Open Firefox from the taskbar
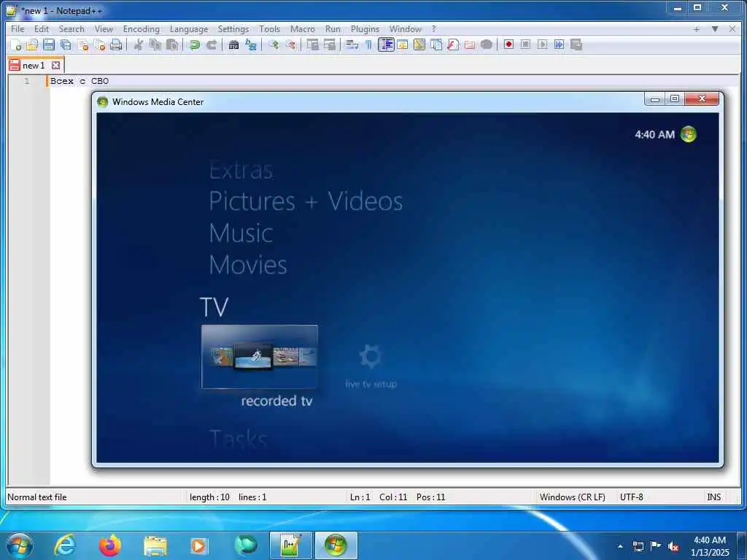This screenshot has height=560, width=747. 110,545
